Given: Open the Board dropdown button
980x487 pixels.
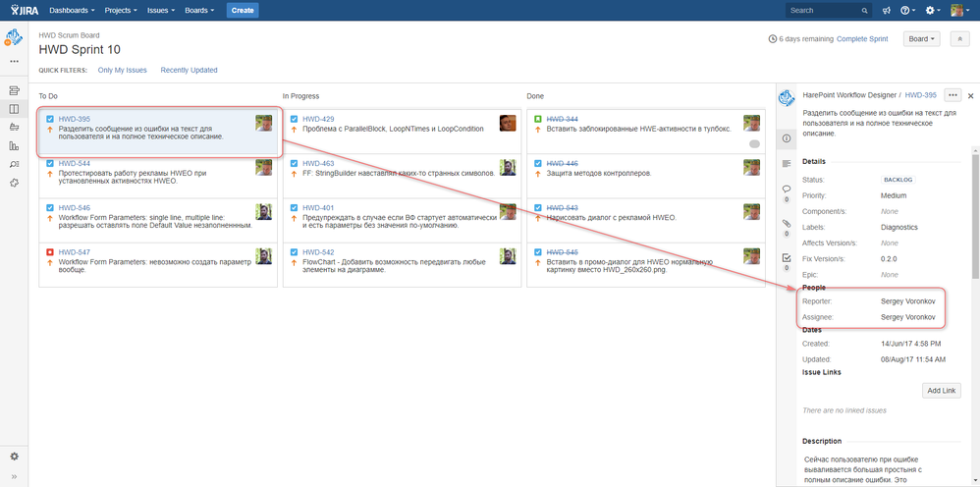Looking at the screenshot, I should coord(922,38).
